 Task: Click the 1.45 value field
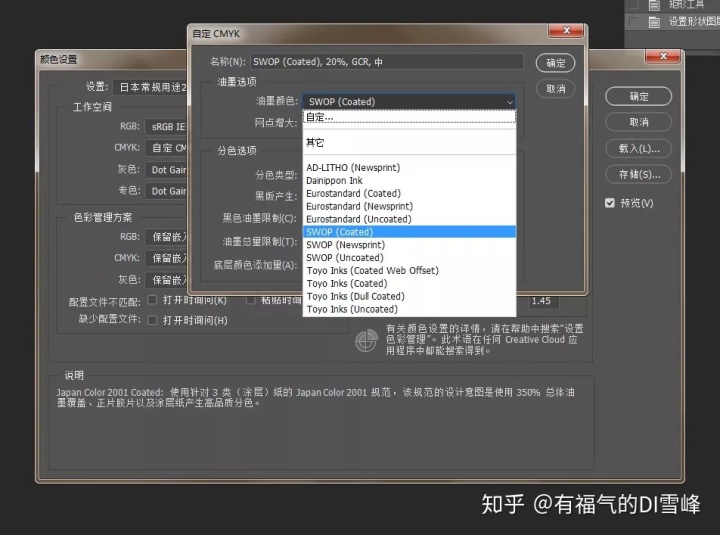coord(543,301)
